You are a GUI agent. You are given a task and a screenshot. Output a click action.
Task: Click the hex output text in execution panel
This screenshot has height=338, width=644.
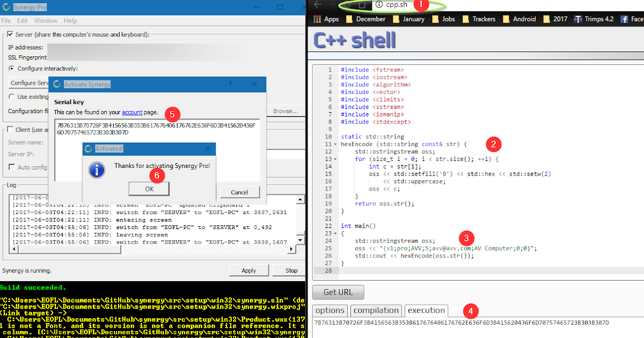(x=462, y=322)
